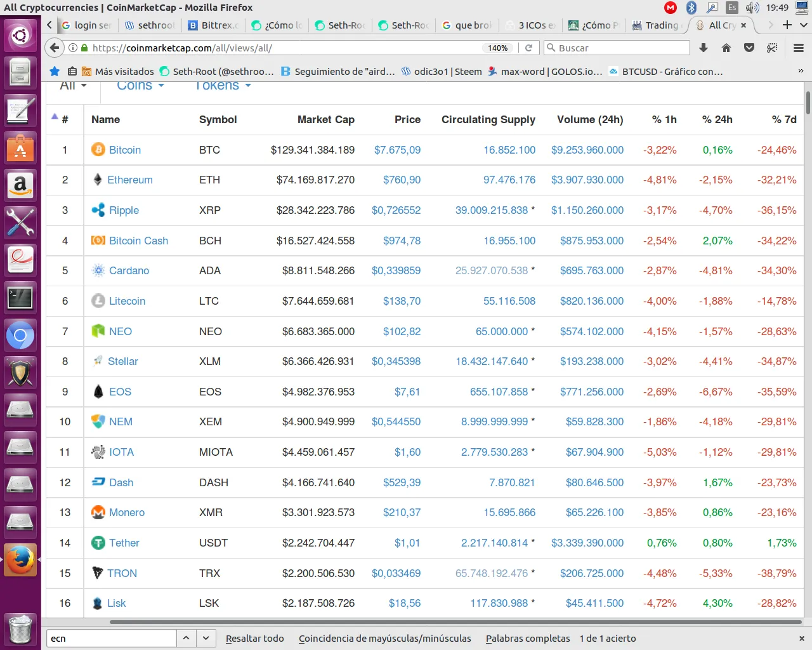812x650 pixels.
Task: Click the TRON logo icon
Action: click(98, 573)
